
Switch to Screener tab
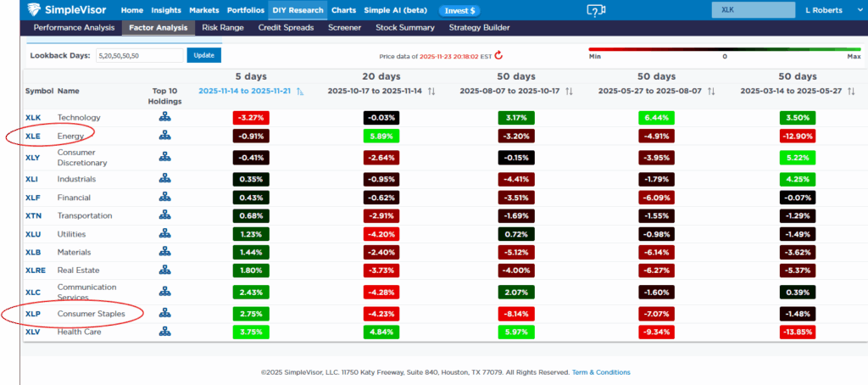click(x=344, y=28)
